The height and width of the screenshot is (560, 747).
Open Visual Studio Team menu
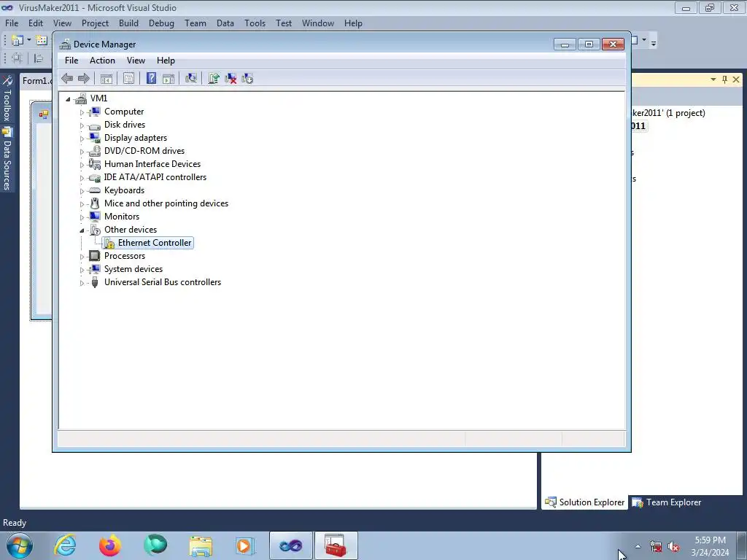[x=196, y=23]
